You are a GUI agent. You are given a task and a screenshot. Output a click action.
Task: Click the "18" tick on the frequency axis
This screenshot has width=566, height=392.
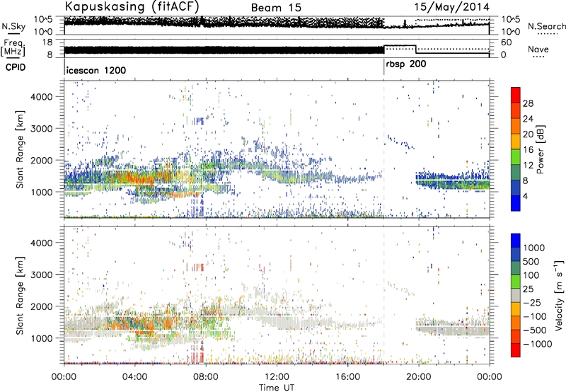tap(47, 42)
